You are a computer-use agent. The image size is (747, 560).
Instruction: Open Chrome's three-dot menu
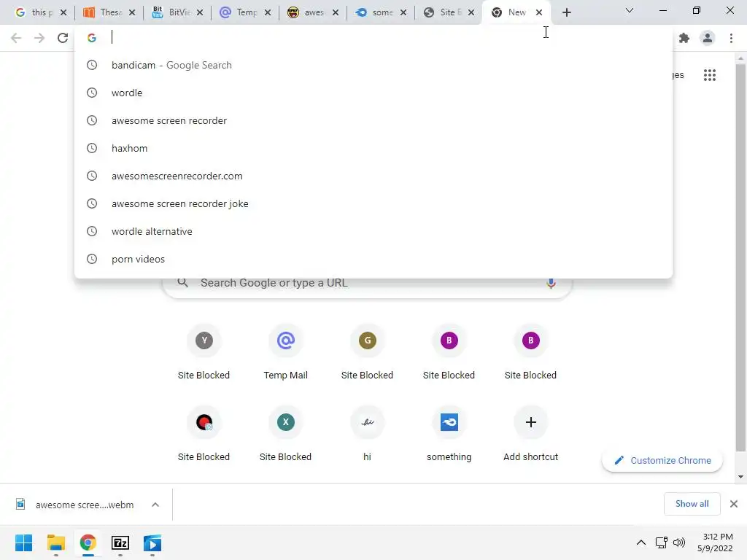click(x=731, y=38)
